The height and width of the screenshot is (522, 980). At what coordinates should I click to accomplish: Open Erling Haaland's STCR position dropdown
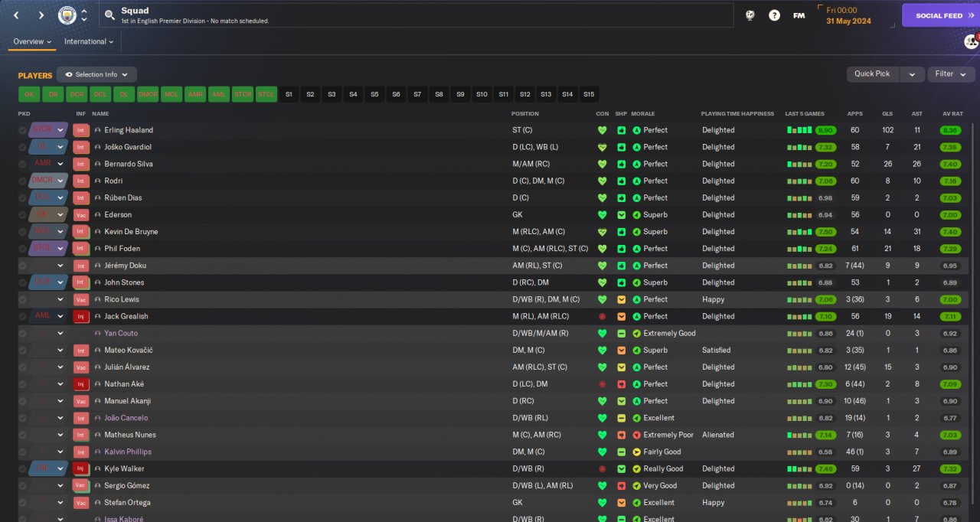click(48, 130)
